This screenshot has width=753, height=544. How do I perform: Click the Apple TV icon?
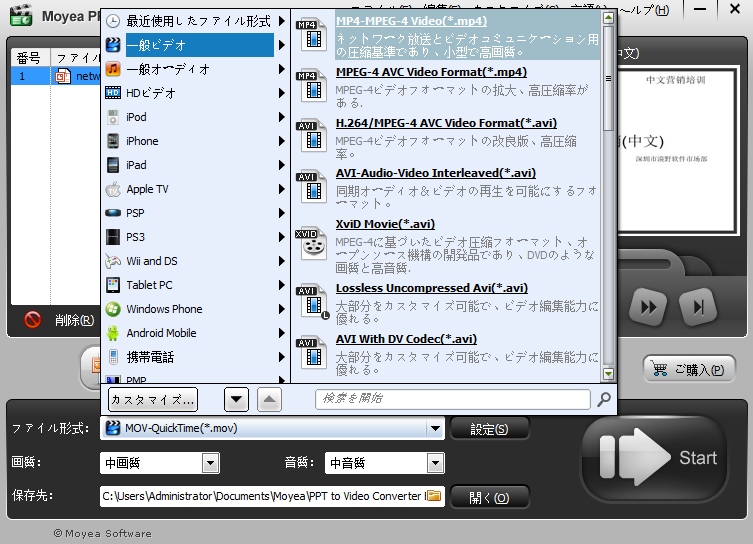click(x=113, y=189)
